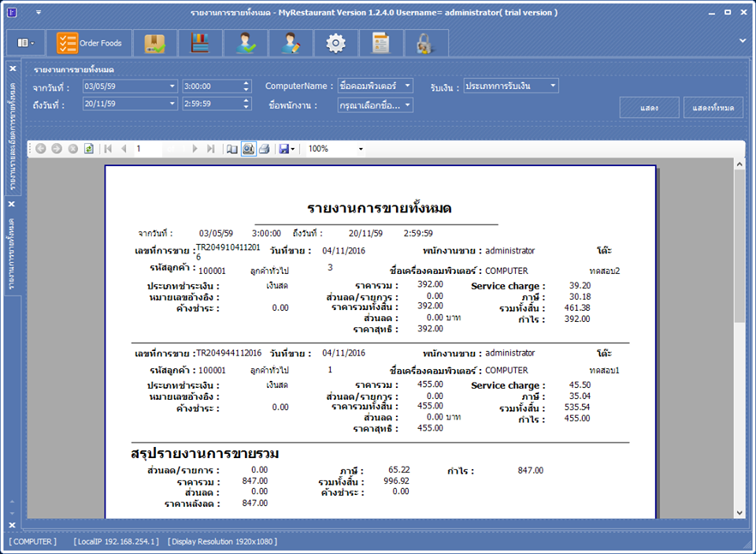Go to next page of report
Image resolution: width=756 pixels, height=554 pixels.
195,149
